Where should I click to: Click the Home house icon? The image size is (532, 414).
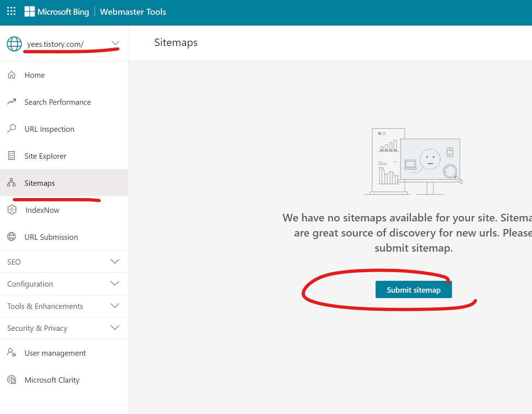(12, 75)
